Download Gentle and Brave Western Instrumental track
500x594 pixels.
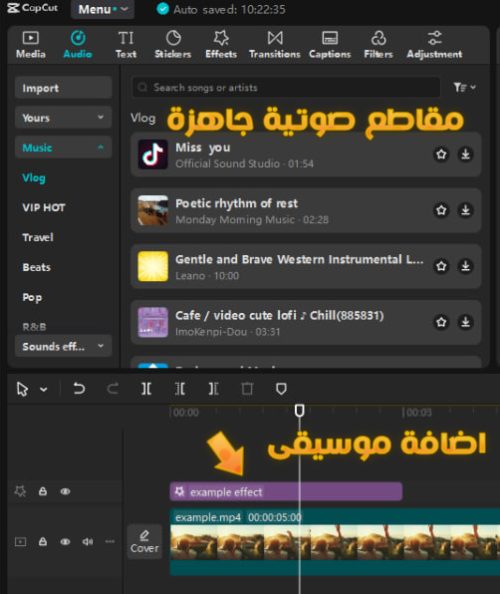(x=466, y=266)
